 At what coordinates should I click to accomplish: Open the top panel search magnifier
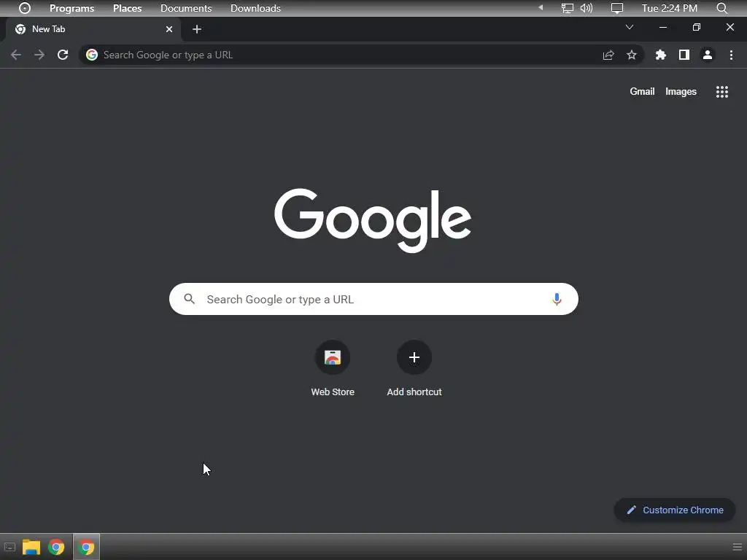point(722,8)
